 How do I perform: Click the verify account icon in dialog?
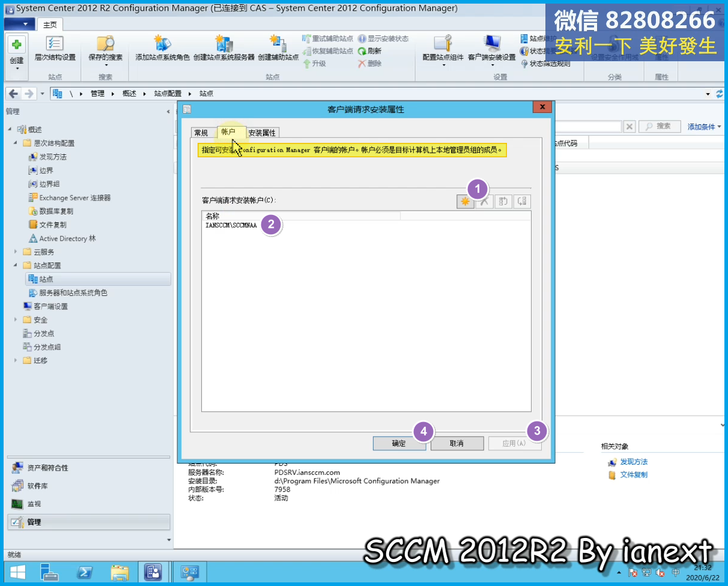(x=522, y=202)
